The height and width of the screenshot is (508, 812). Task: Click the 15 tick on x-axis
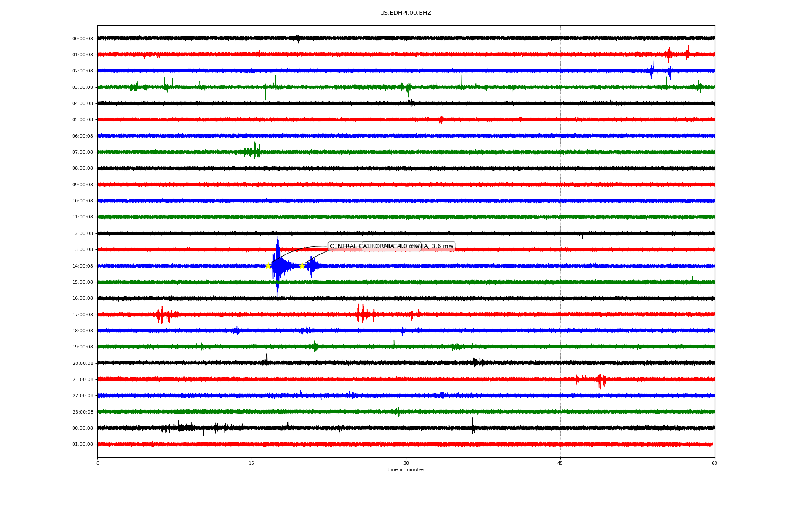click(x=252, y=463)
